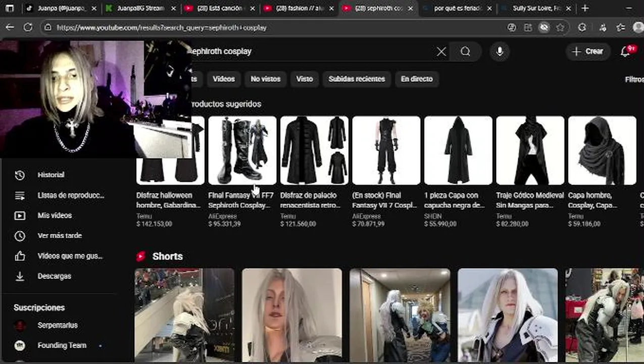Screen dimensions: 644x364
Task: Filter results by the Visto chip
Action: [x=304, y=79]
